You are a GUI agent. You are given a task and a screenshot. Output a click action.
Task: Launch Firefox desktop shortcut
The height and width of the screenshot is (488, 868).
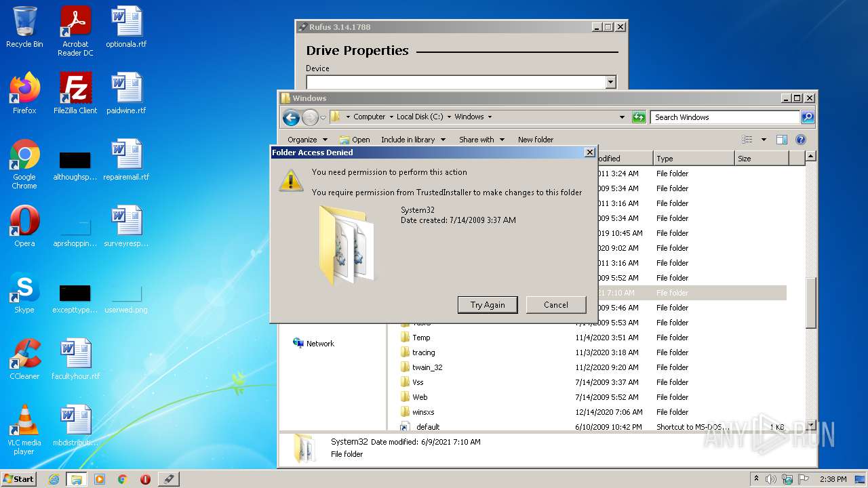coord(24,94)
